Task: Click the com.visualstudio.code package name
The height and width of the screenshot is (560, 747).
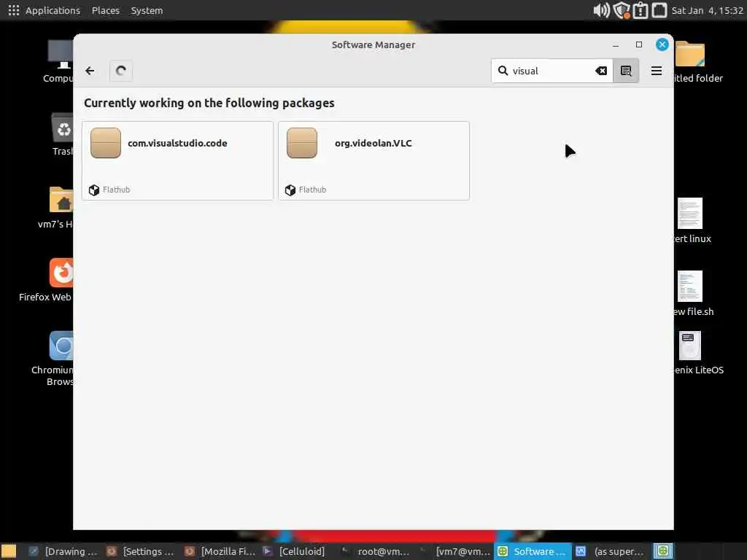Action: tap(177, 143)
